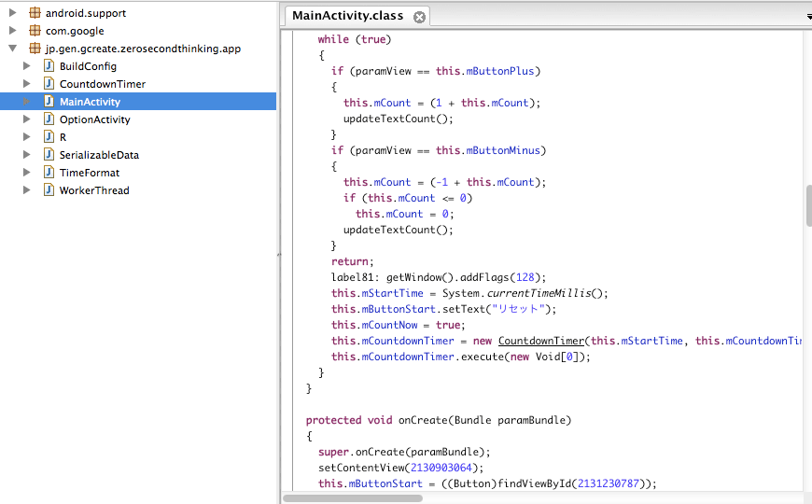Expand the R class node
Image resolution: width=812 pixels, height=504 pixels.
(27, 137)
